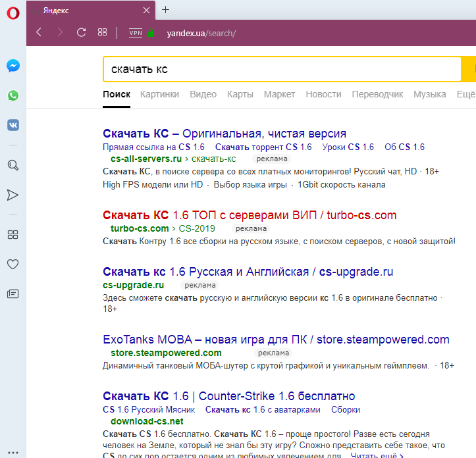Image resolution: width=476 pixels, height=458 pixels.
Task: Open VK messenger in the sidebar
Action: click(x=13, y=125)
